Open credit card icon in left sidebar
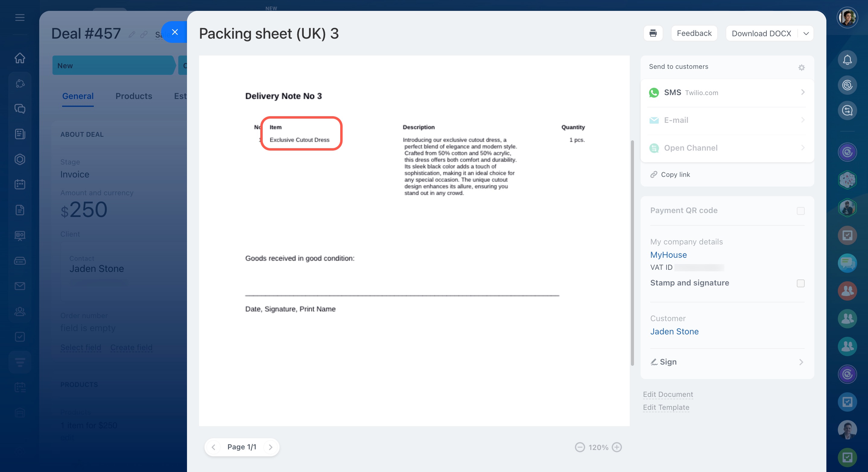 pyautogui.click(x=20, y=261)
